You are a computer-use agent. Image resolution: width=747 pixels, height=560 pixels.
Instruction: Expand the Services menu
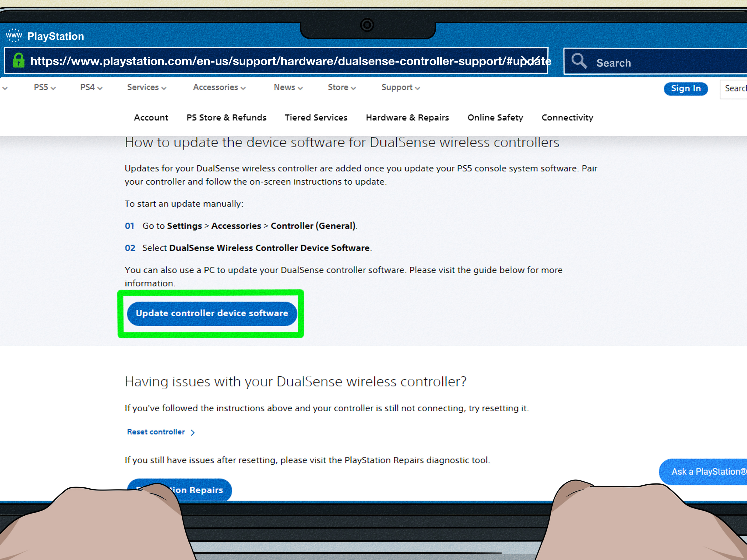tap(147, 87)
